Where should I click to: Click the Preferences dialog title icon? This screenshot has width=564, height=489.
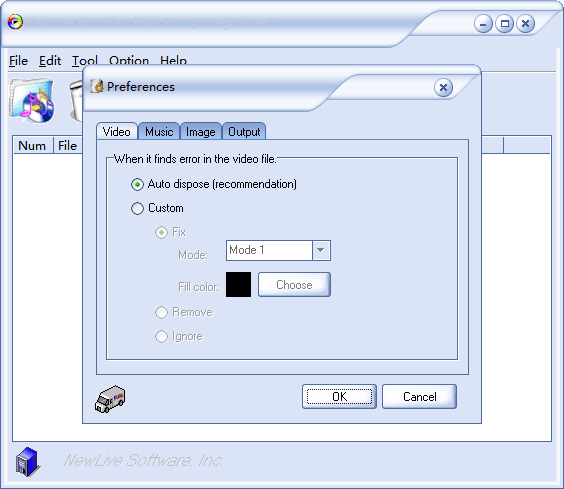pyautogui.click(x=97, y=86)
